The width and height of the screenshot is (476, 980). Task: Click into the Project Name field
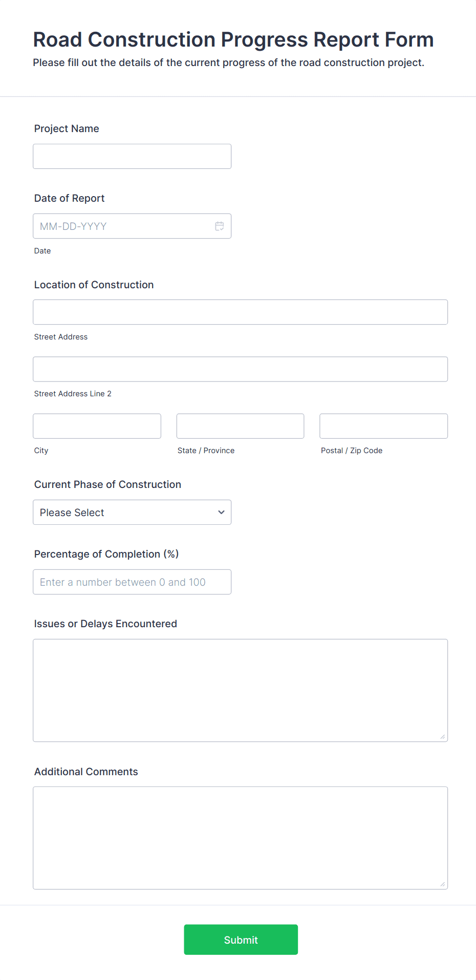[x=132, y=156]
